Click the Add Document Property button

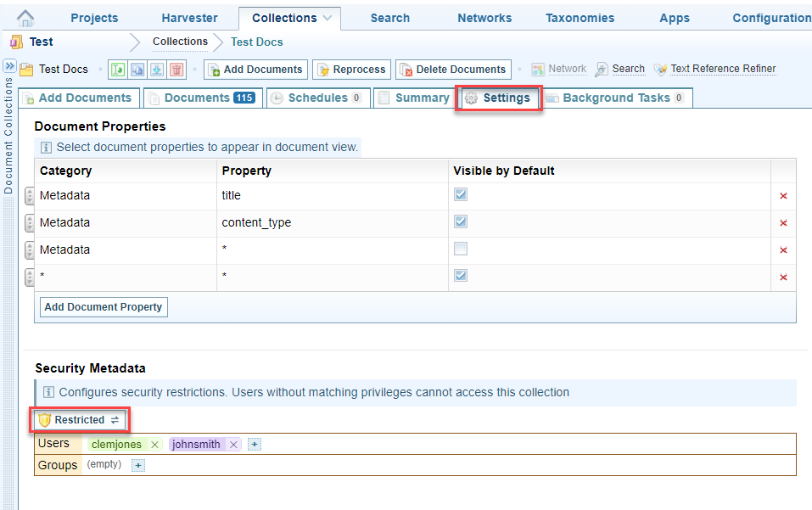point(104,307)
